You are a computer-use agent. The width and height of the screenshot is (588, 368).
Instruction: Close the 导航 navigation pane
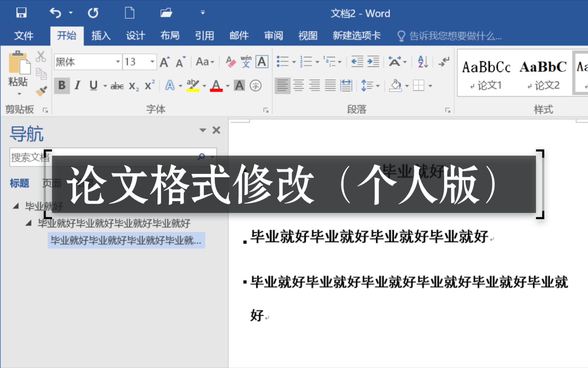click(216, 130)
